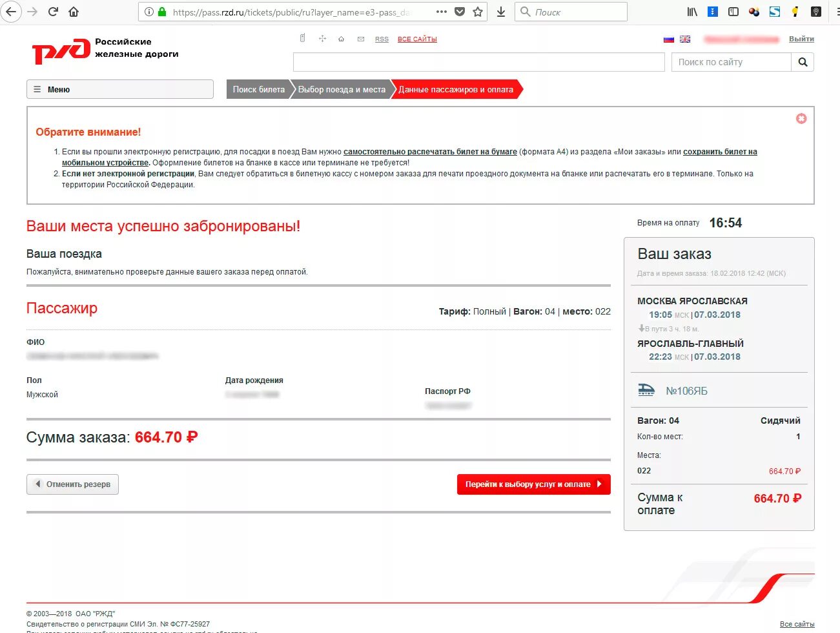The width and height of the screenshot is (840, 633).
Task: Click the browser forward arrow
Action: click(x=32, y=12)
